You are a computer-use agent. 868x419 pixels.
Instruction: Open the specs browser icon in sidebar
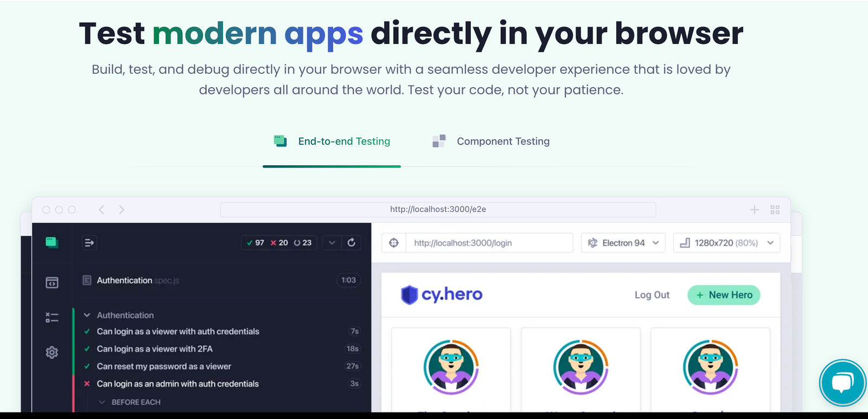pos(52,282)
